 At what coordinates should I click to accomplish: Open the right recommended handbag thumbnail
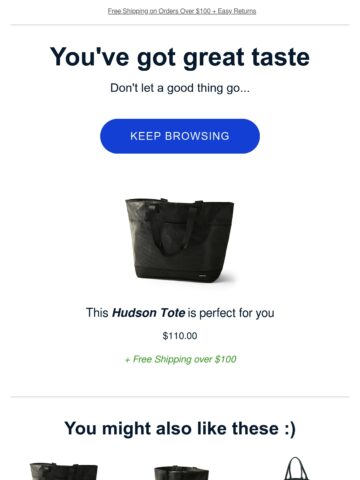[296, 468]
